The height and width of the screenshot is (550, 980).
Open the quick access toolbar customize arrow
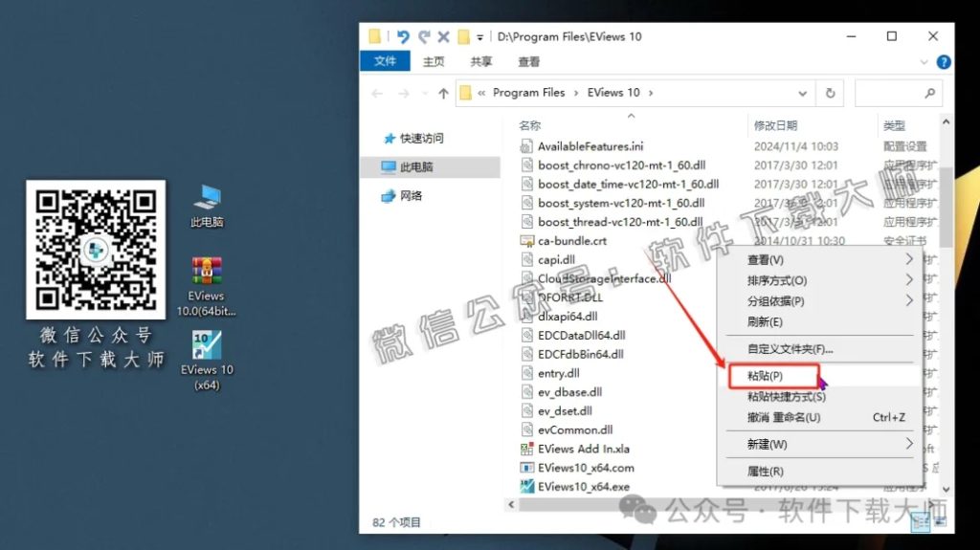click(480, 37)
